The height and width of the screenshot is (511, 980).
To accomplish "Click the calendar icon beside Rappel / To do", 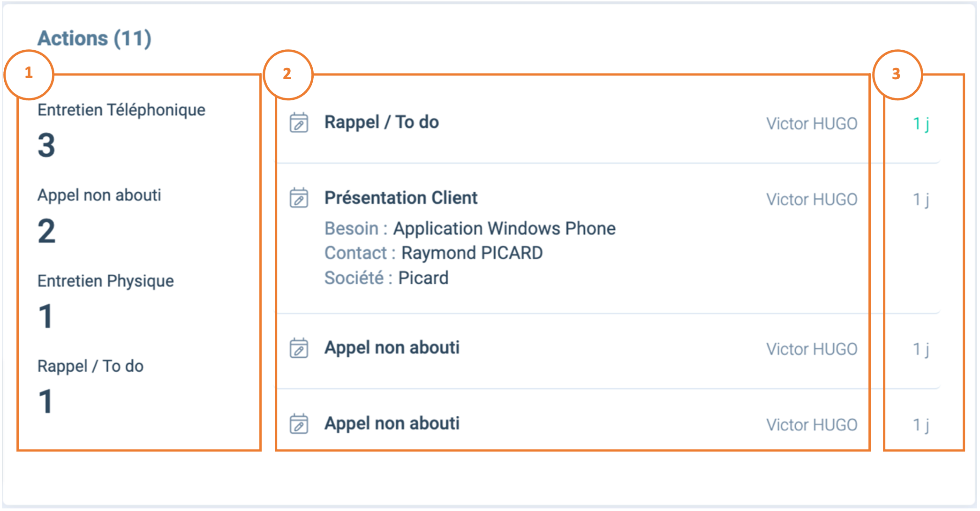I will pyautogui.click(x=299, y=122).
